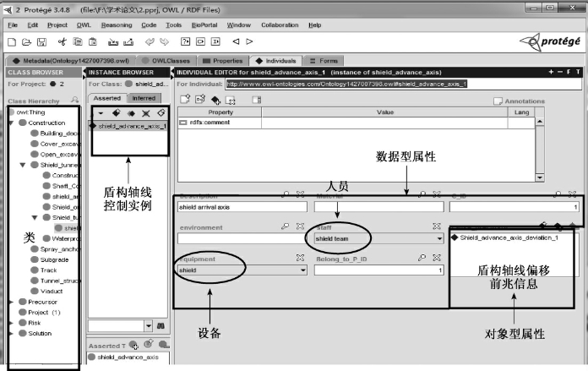The width and height of the screenshot is (588, 371).
Task: Click the annotation layout toggle icon
Action: click(257, 100)
